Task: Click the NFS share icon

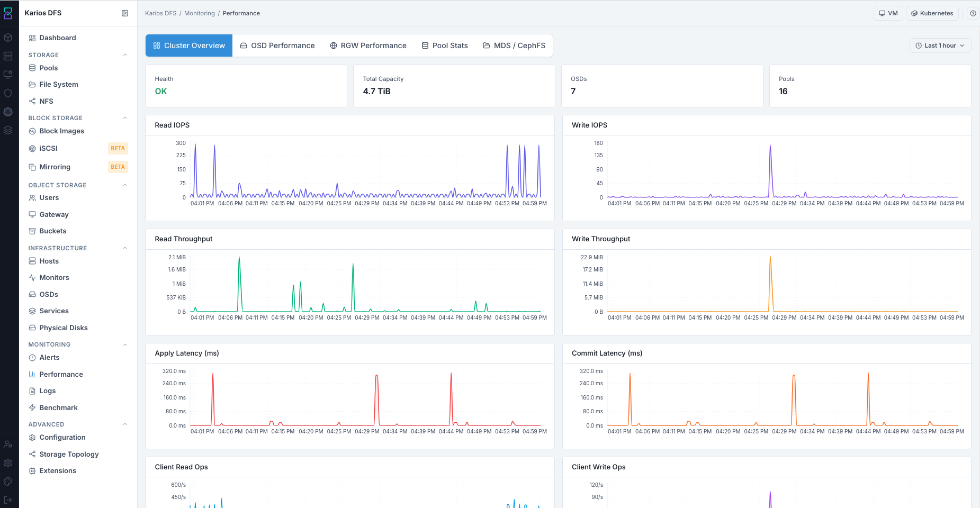Action: pos(32,101)
